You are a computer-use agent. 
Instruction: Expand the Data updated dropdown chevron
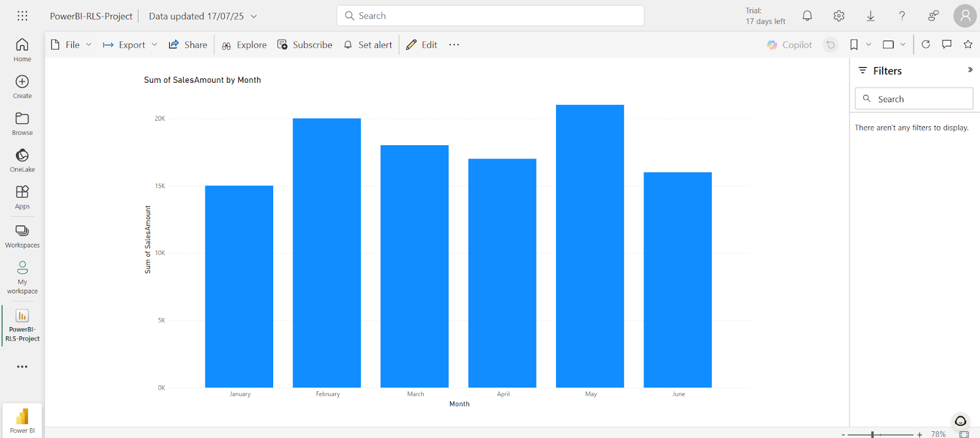(x=254, y=17)
